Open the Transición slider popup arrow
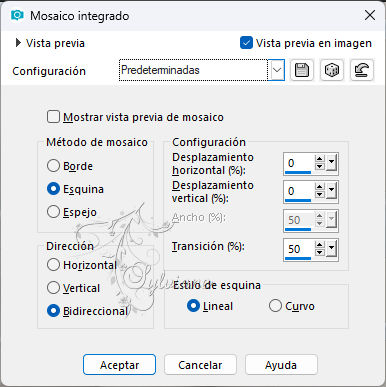386x387 pixels. 331,248
